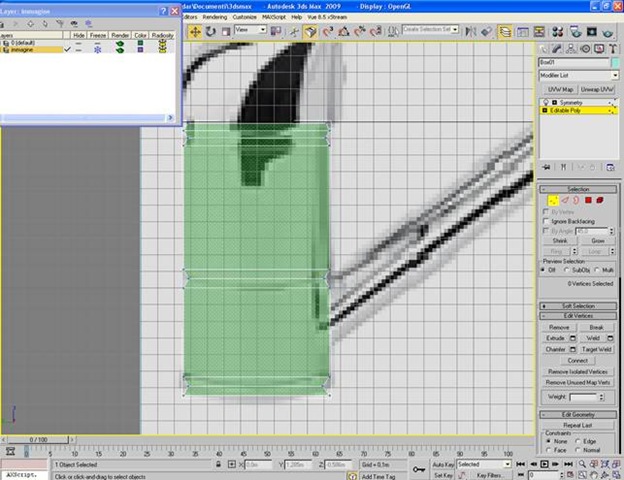624x480 pixels.
Task: Open the Modifier List dropdown
Action: click(x=578, y=75)
